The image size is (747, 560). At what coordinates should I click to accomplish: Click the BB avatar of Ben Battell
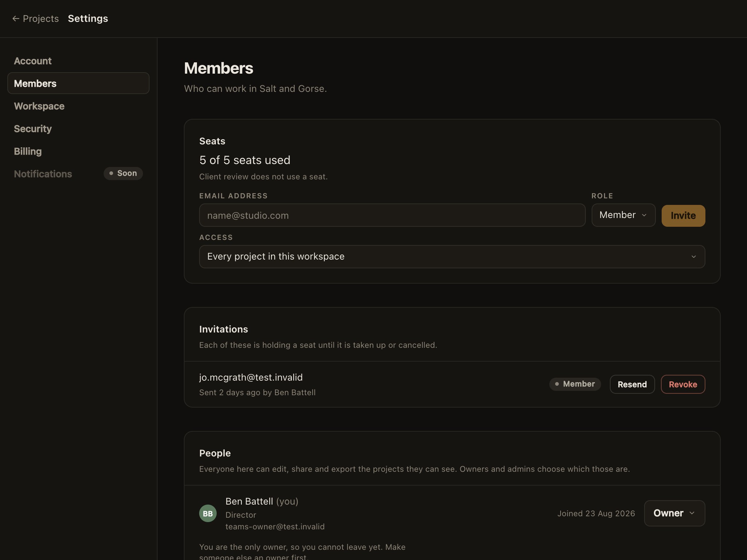tap(208, 513)
